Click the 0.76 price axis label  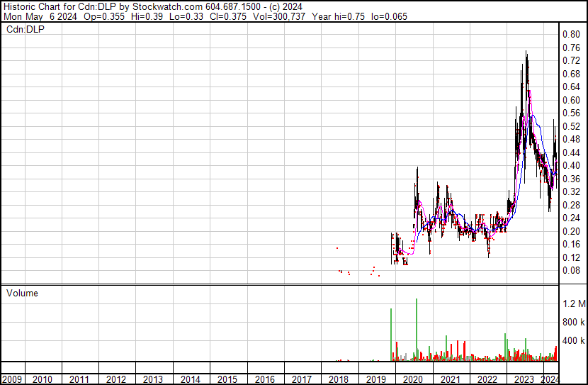pos(571,48)
